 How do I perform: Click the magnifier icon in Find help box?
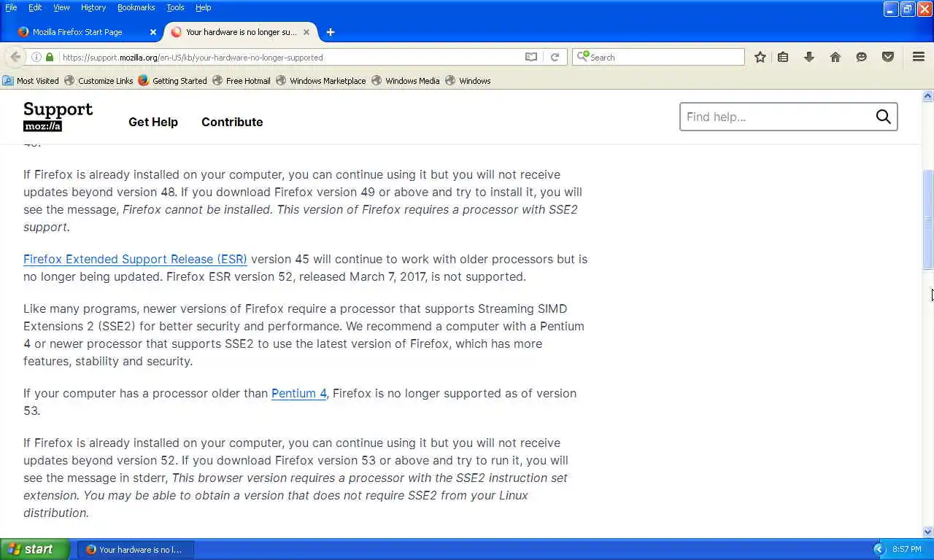tap(883, 117)
